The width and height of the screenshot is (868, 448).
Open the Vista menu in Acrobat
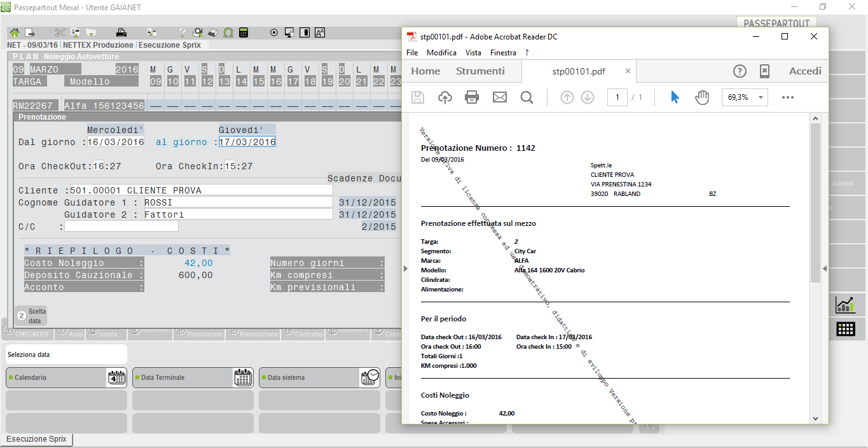point(473,53)
